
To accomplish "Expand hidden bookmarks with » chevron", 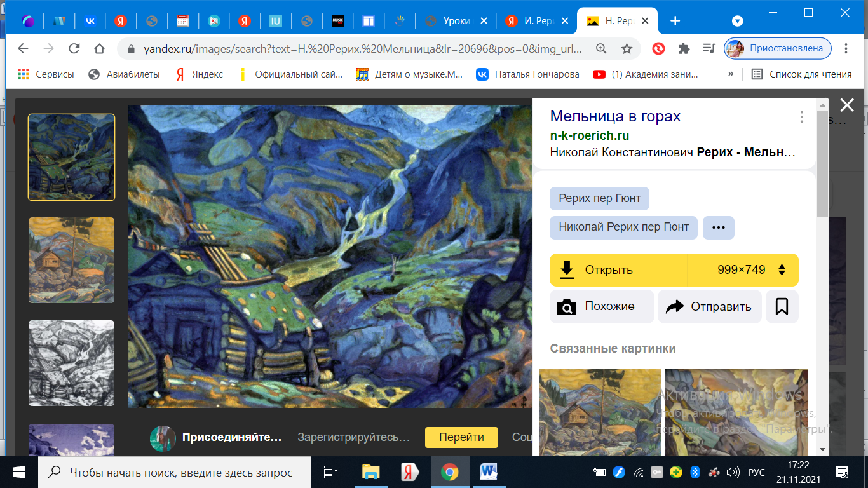I will [731, 74].
